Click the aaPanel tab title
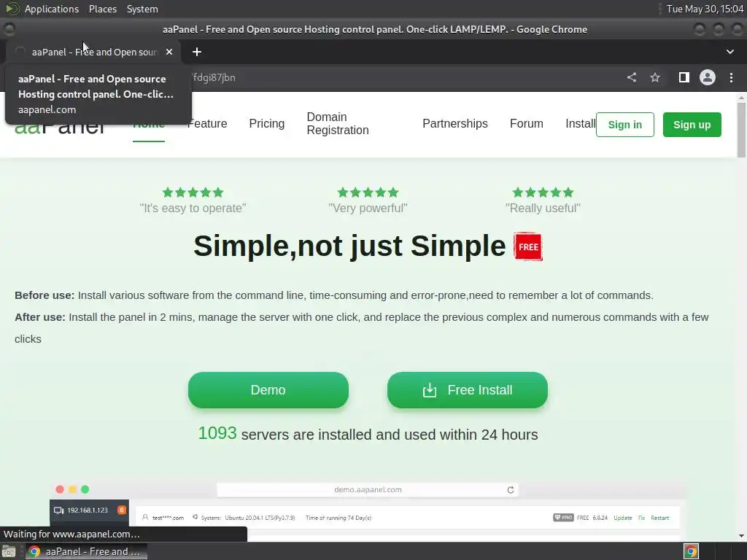This screenshot has height=560, width=747. (x=94, y=52)
